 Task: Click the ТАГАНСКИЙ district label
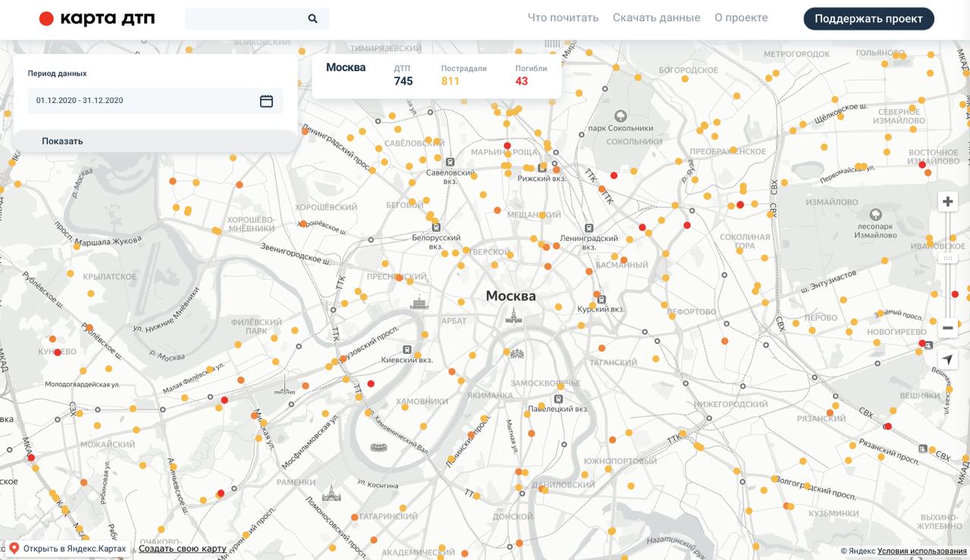pos(613,362)
